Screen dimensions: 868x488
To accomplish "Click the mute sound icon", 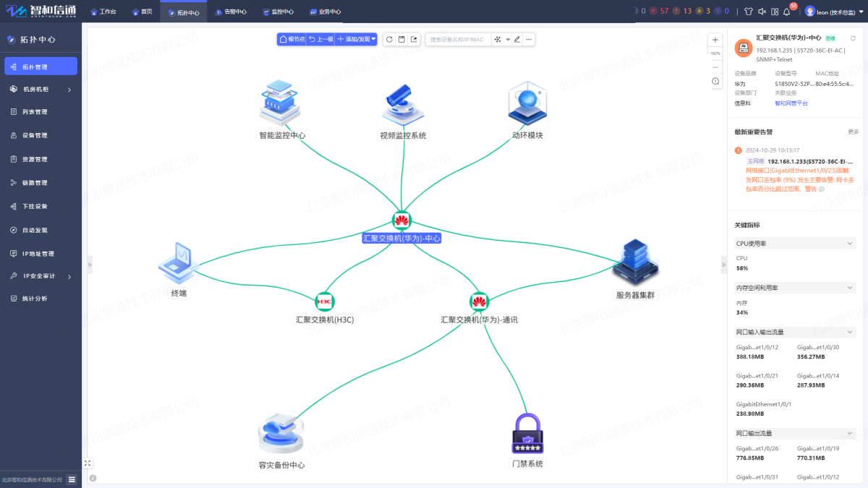I will pos(762,12).
